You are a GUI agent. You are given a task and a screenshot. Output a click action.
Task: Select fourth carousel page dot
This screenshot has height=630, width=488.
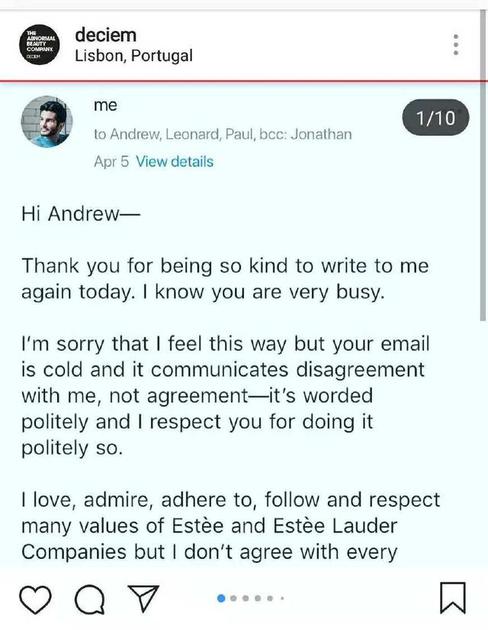point(258,598)
